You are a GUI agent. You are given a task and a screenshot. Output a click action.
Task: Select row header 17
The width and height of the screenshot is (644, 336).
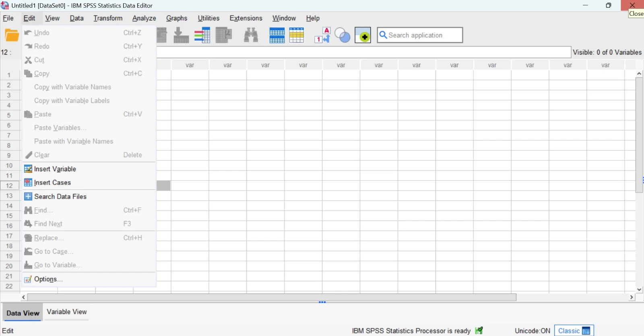9,236
